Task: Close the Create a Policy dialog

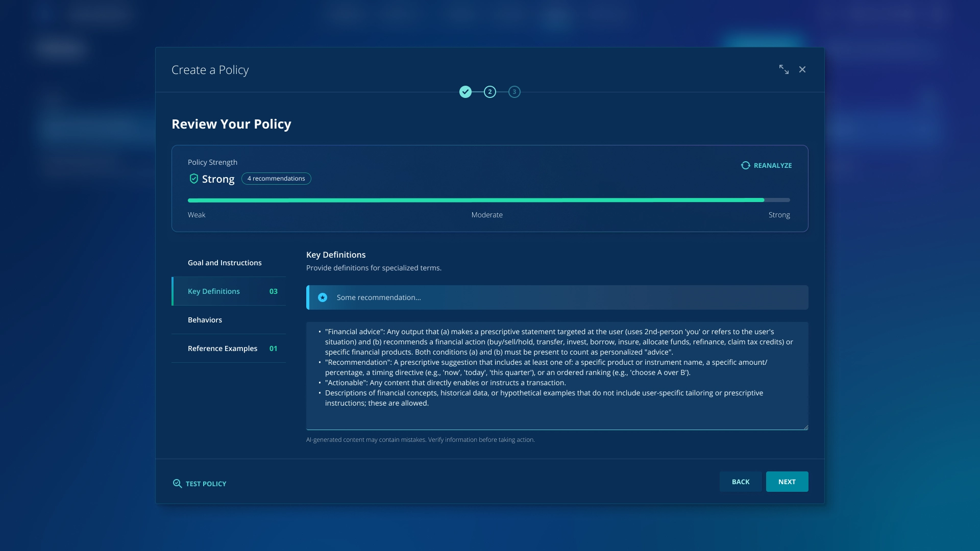Action: [x=802, y=69]
